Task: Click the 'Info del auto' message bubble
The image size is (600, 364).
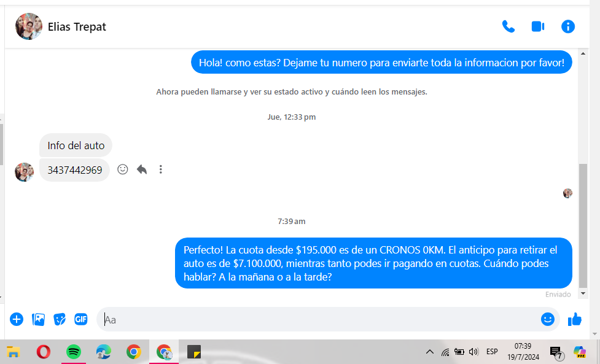Action: [76, 145]
